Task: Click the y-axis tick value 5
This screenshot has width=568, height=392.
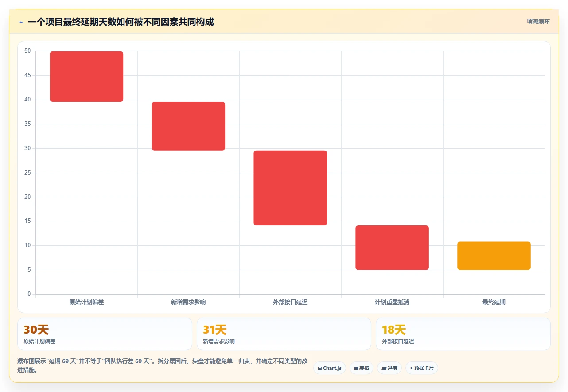Action: pos(29,270)
